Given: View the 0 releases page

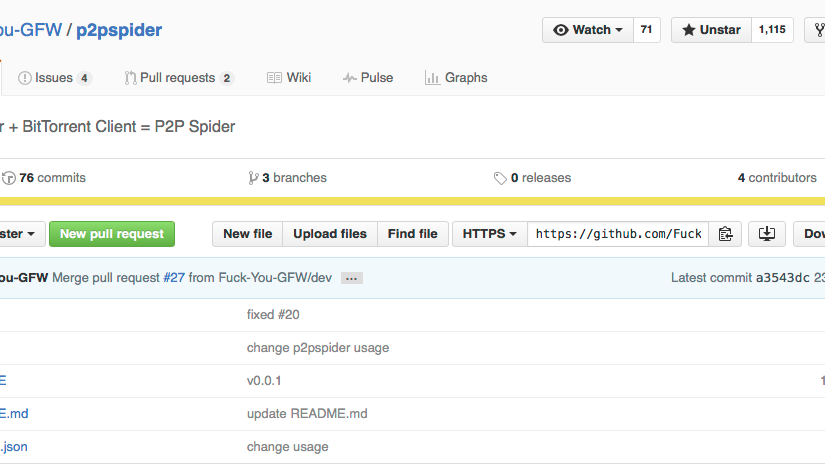Looking at the screenshot, I should click(532, 178).
